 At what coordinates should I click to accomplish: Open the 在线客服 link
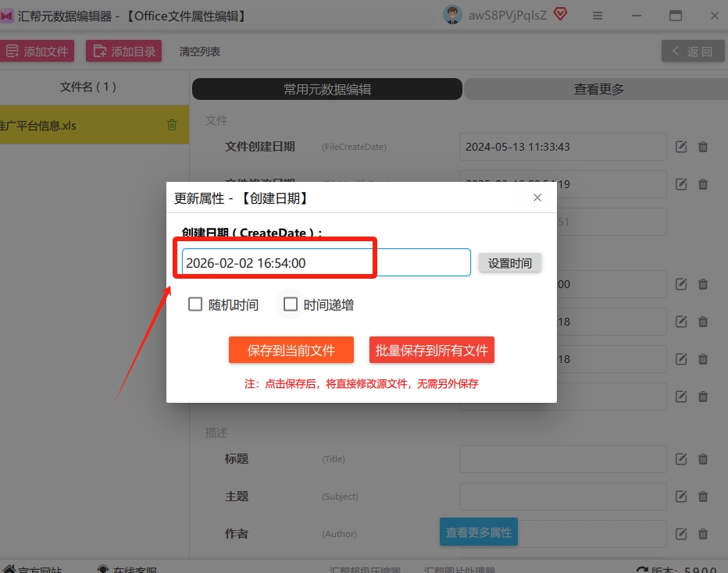[x=127, y=569]
